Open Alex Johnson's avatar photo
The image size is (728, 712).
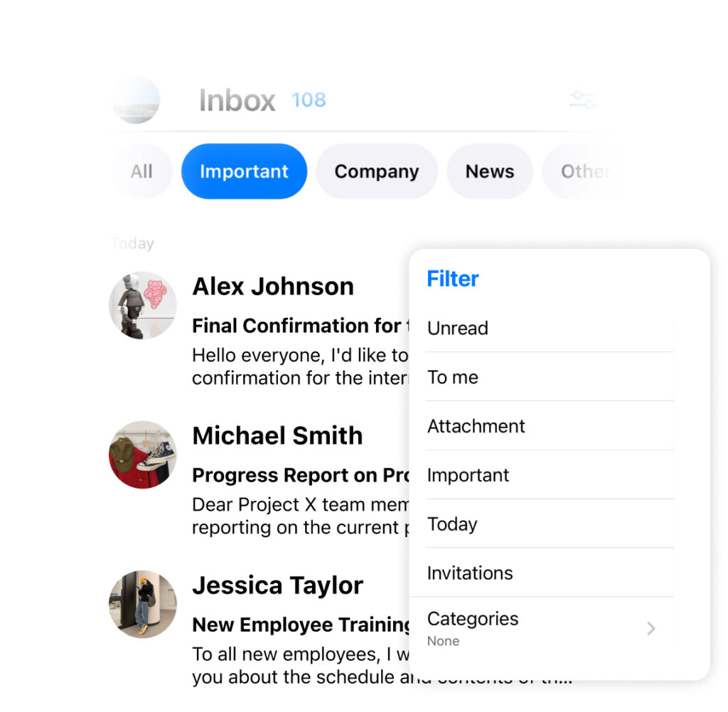(143, 306)
